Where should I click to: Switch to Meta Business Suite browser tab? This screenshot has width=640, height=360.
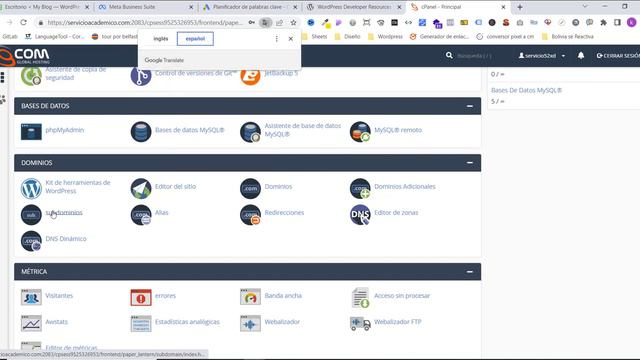pos(145,7)
